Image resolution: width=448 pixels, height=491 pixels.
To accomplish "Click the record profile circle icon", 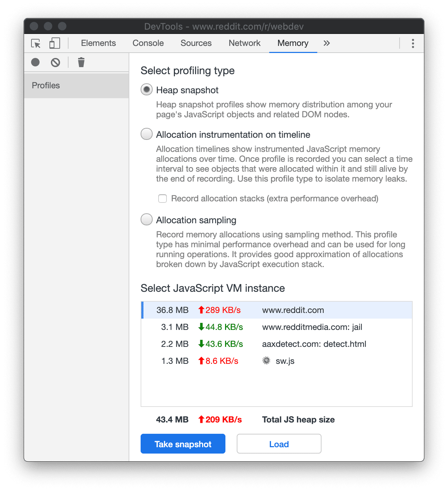I will [x=35, y=63].
